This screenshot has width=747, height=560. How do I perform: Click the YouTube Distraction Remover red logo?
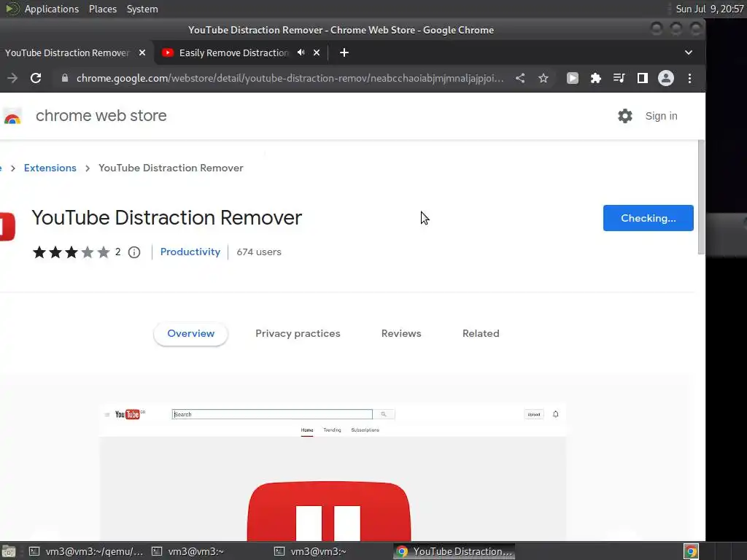7,226
